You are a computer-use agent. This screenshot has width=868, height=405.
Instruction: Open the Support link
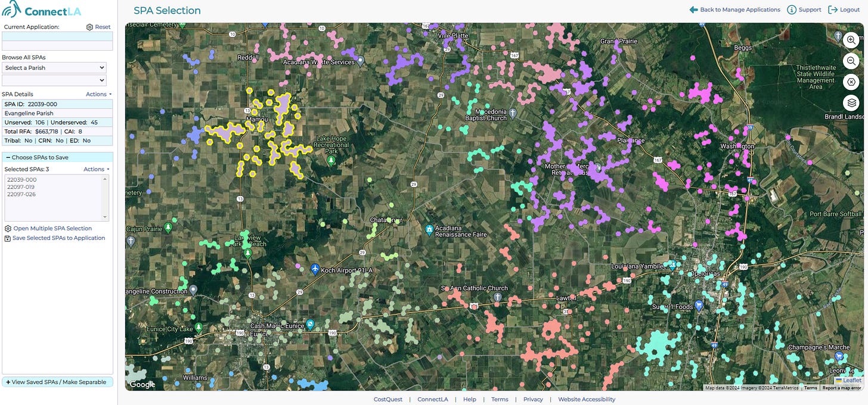point(810,10)
